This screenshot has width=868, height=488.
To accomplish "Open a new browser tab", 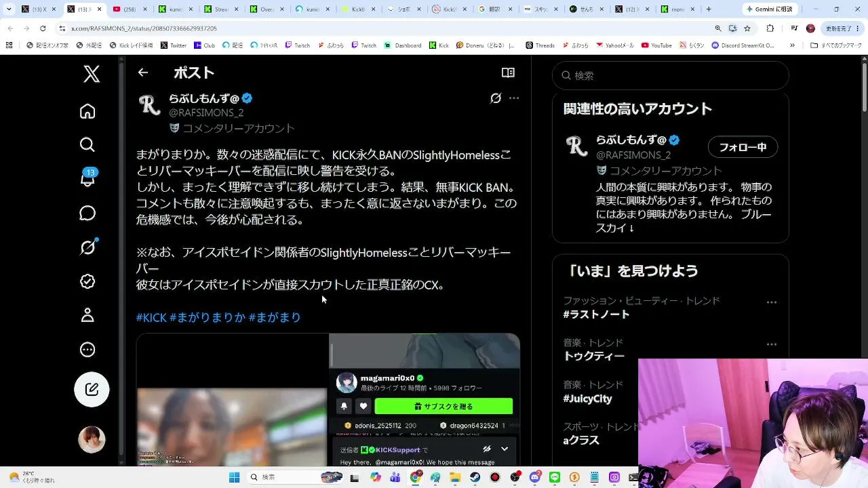I will click(x=709, y=9).
